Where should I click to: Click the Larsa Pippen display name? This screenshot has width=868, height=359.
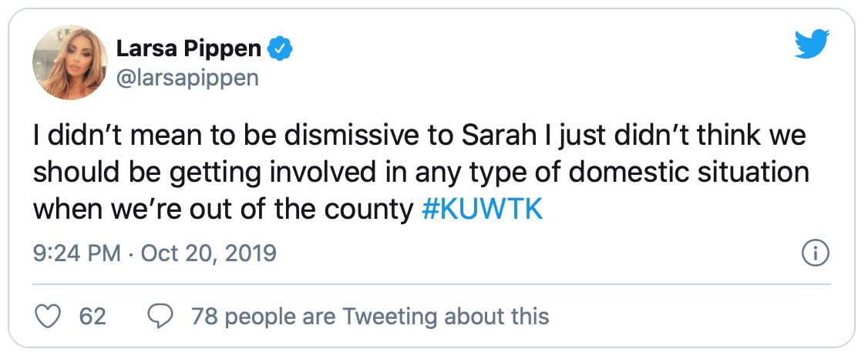coord(188,49)
